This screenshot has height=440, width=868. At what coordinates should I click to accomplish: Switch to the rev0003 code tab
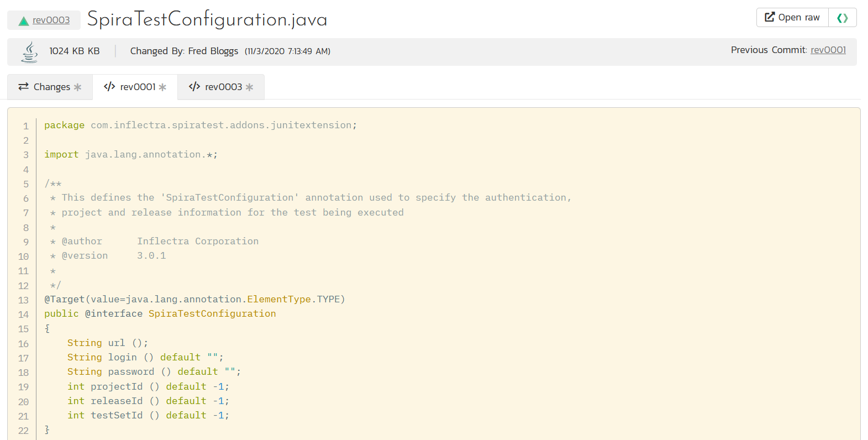(221, 87)
